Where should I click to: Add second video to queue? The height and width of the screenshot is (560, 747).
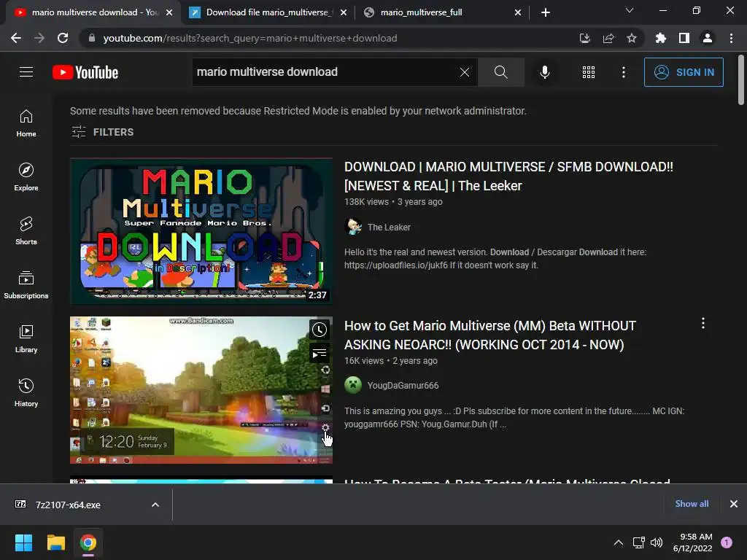[320, 353]
